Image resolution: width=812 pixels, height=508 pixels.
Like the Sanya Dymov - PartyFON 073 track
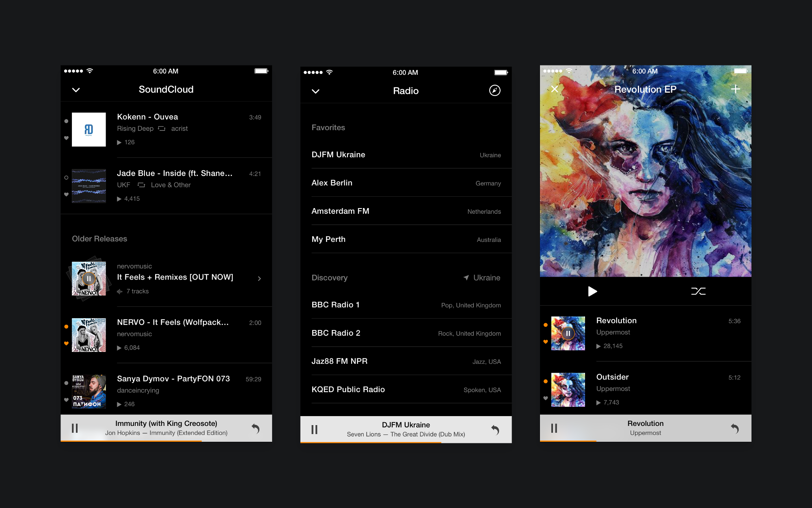(66, 400)
